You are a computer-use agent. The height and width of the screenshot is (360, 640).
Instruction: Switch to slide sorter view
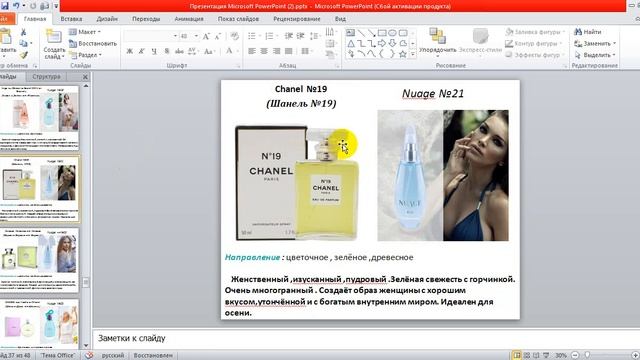pyautogui.click(x=527, y=355)
